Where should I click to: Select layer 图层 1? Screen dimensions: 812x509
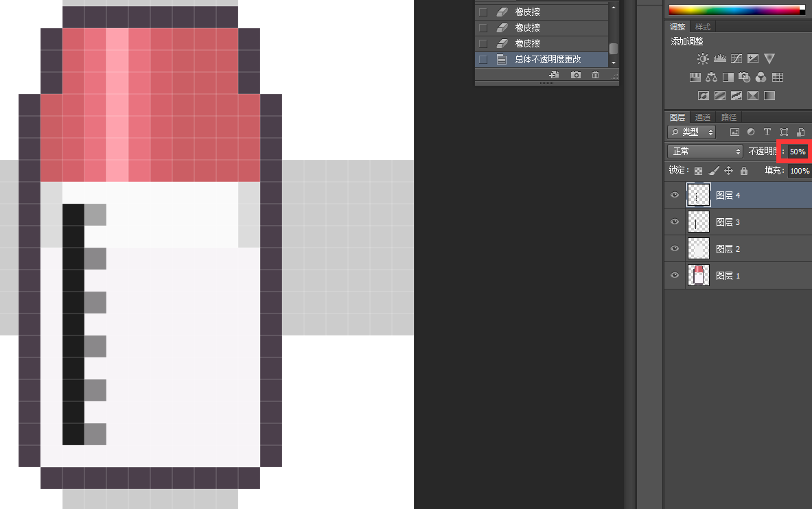coord(739,276)
